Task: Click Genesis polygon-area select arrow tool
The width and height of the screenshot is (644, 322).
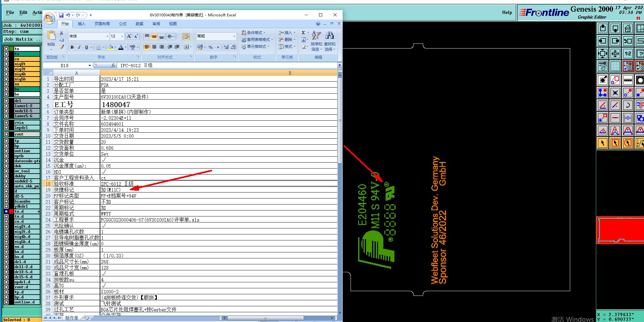Action: coord(628,143)
